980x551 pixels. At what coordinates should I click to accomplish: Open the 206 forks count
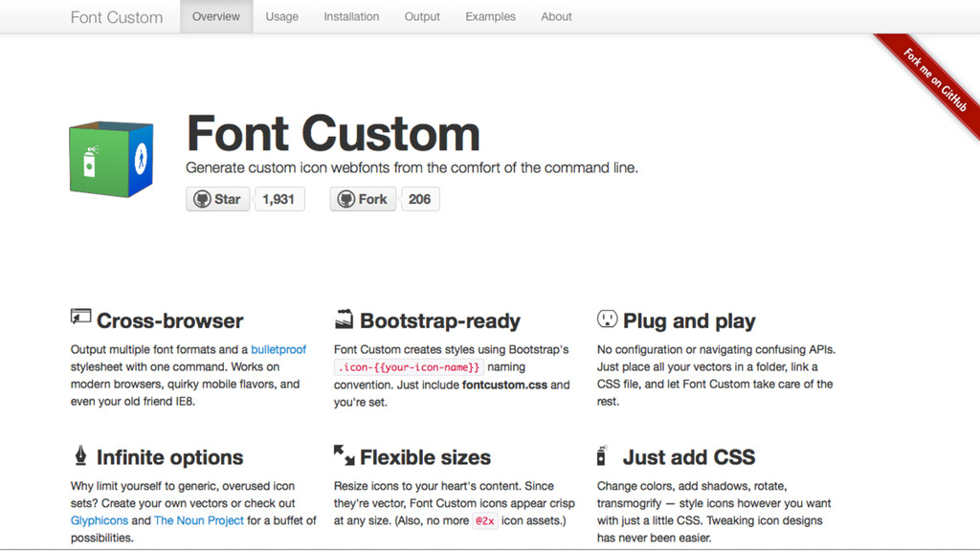pos(420,199)
